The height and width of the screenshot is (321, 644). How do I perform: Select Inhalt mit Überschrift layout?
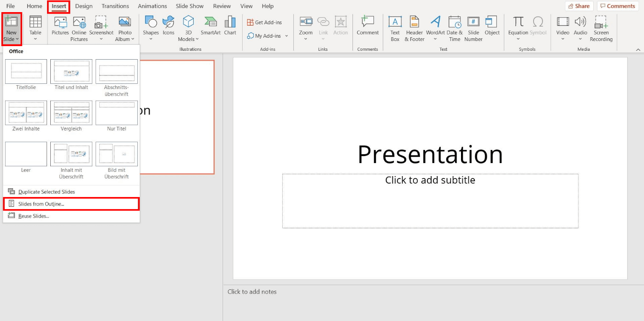point(71,154)
